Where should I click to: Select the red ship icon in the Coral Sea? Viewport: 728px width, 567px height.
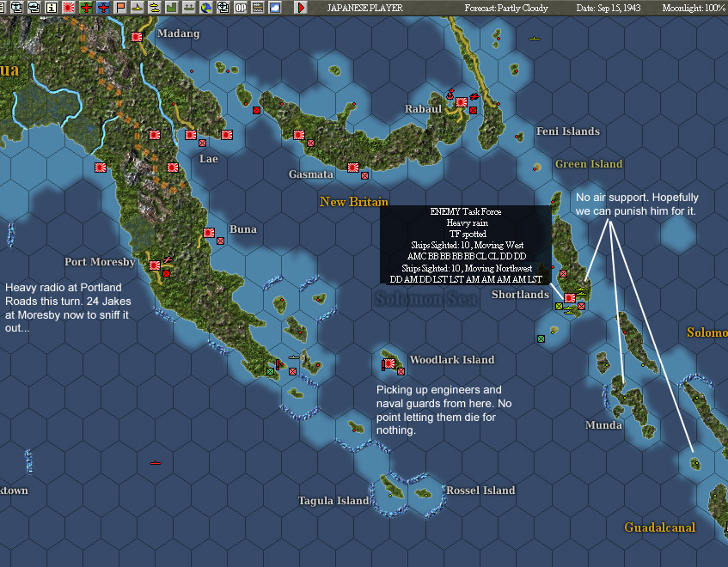click(156, 463)
